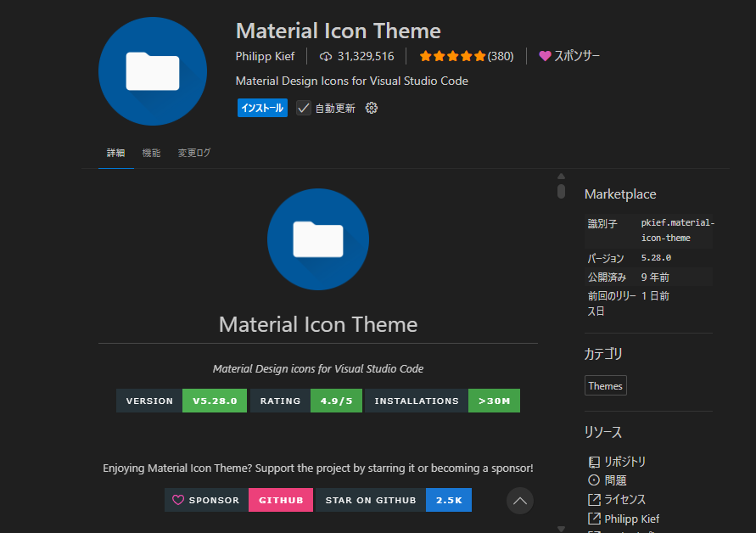Click the SPONSOR button

[x=205, y=500]
